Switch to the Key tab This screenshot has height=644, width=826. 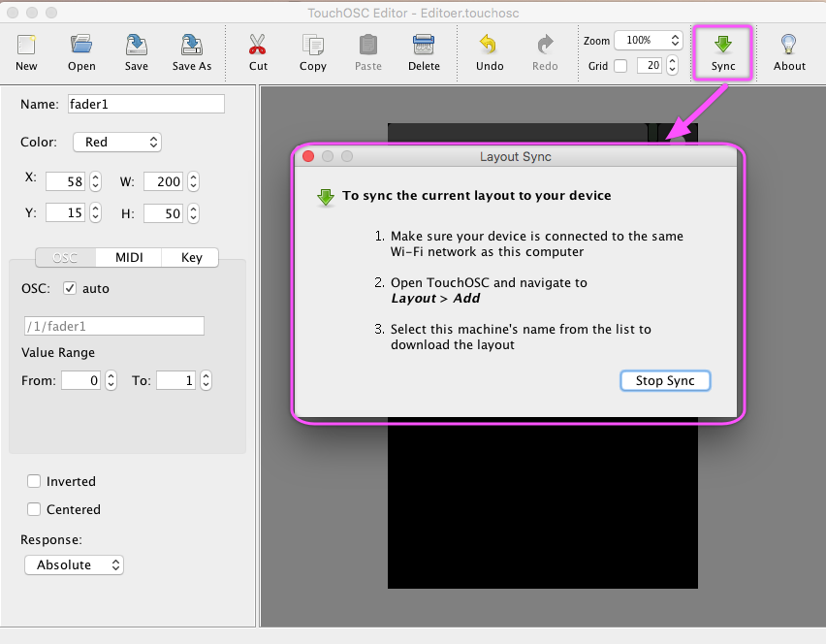[x=191, y=257]
